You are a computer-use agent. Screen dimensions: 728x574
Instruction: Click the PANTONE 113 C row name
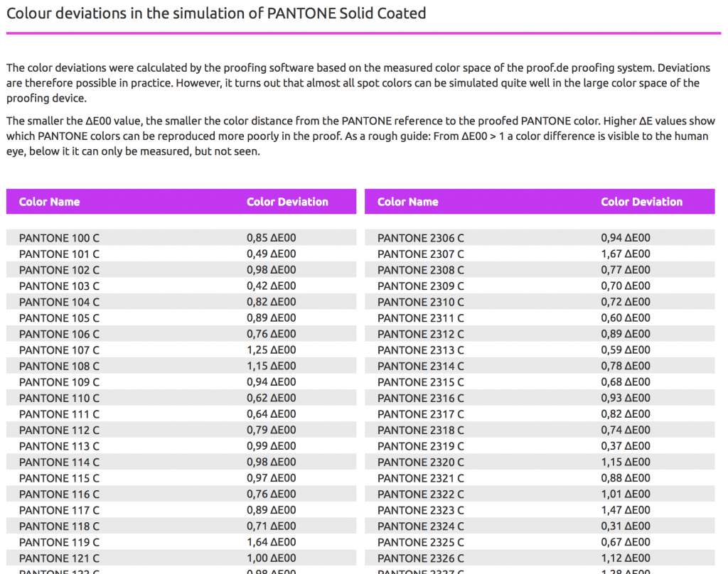pyautogui.click(x=59, y=446)
